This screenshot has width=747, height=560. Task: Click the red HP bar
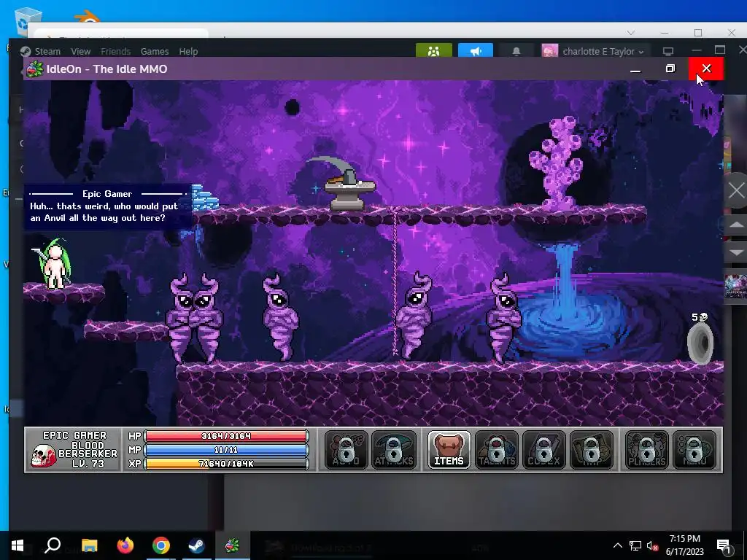226,436
